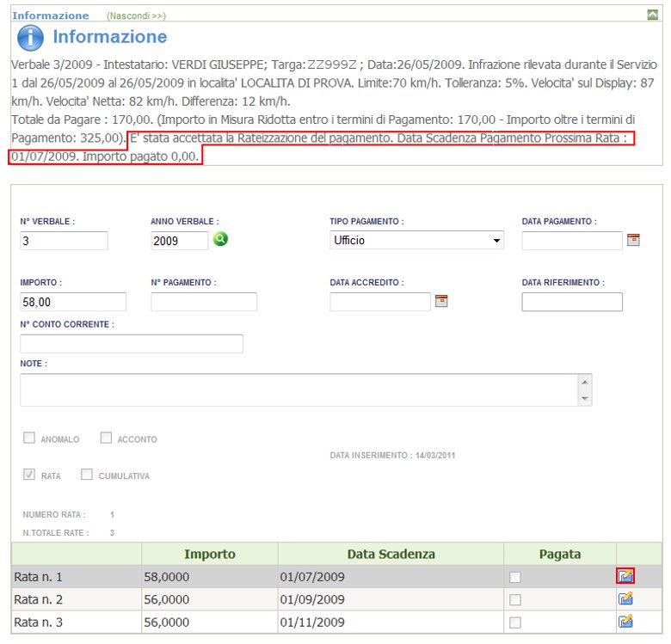Viewport: 671px width, 644px height.
Task: Edit Rata n. 2 using its pencil icon
Action: [625, 598]
